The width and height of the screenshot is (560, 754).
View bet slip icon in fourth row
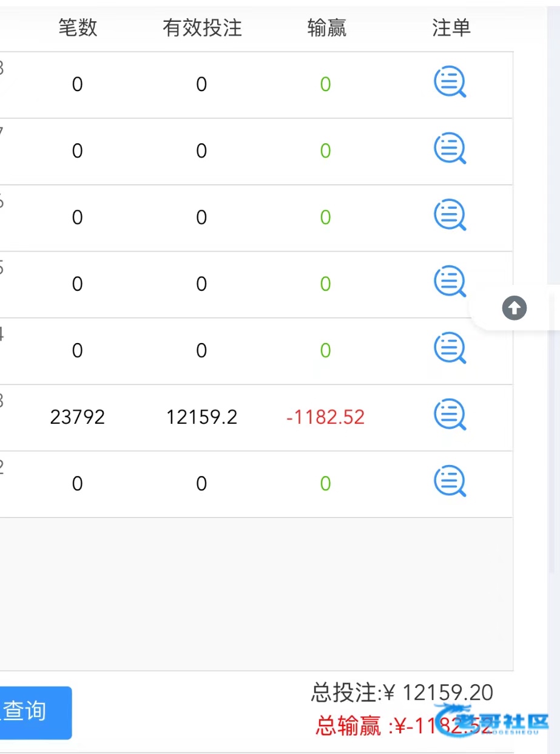[x=450, y=282]
